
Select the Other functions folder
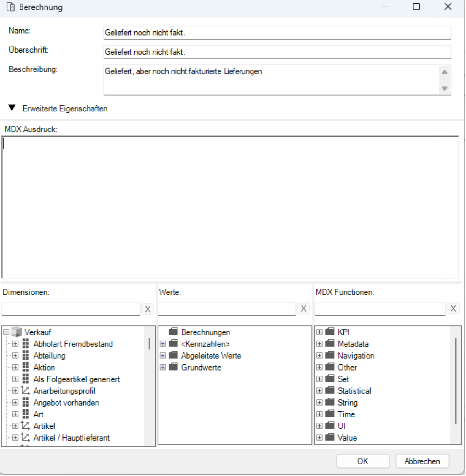pos(347,367)
